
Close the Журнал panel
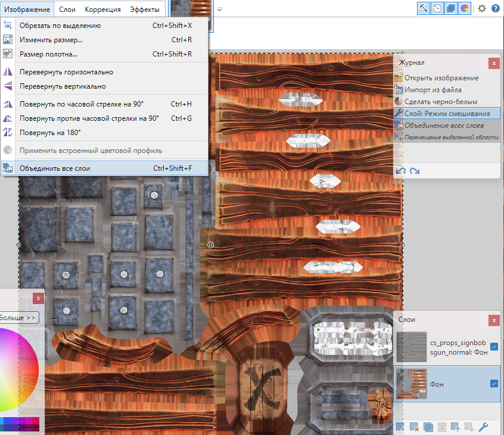tap(494, 62)
